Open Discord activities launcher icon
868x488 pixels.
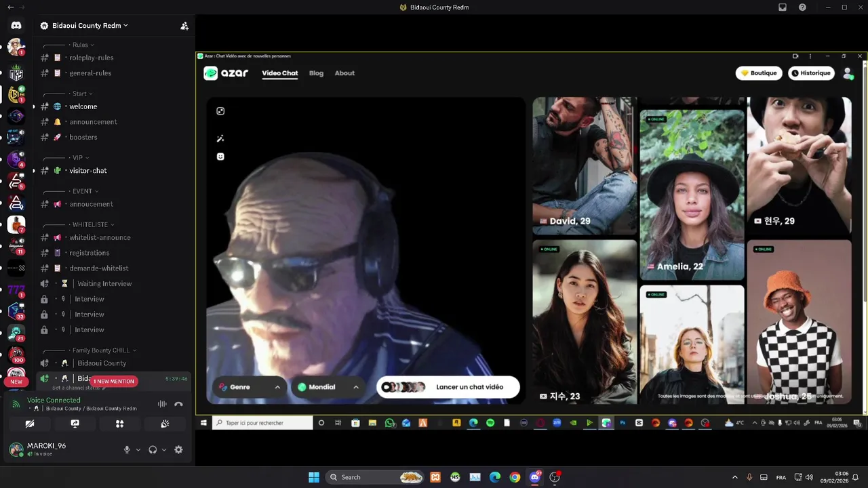tap(120, 424)
